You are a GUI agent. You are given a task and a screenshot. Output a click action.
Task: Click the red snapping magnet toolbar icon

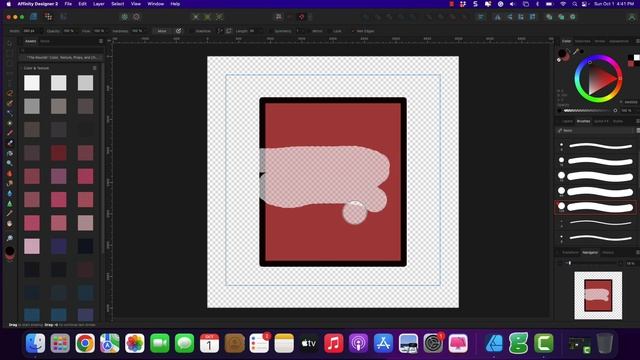tap(302, 17)
